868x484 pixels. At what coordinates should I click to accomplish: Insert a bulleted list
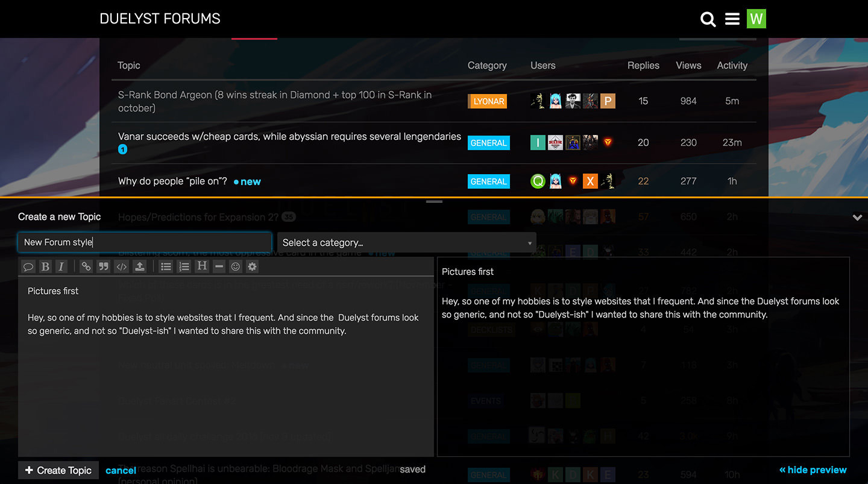pyautogui.click(x=166, y=266)
